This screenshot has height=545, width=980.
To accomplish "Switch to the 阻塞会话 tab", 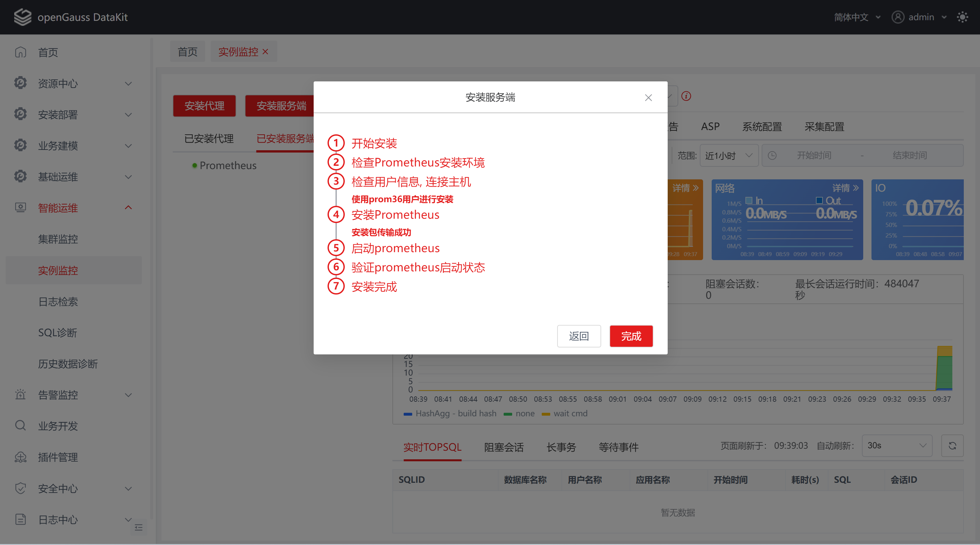I will [504, 447].
